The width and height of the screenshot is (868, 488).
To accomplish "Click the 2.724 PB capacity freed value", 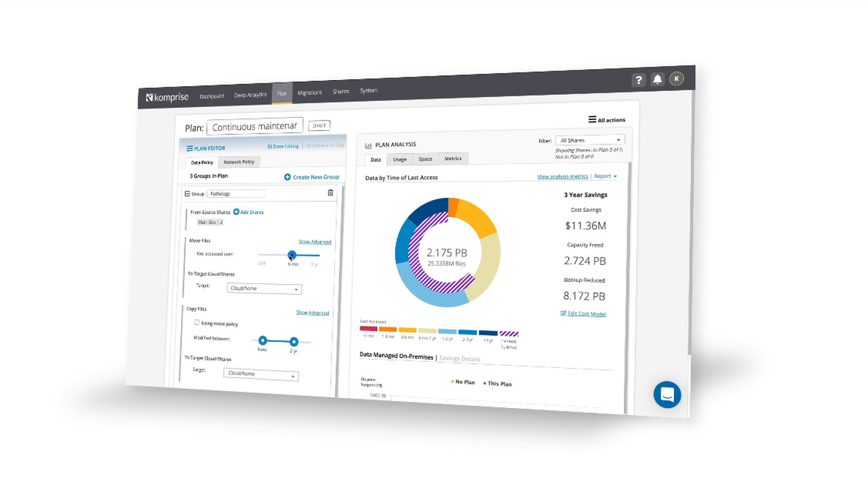I will (x=585, y=261).
